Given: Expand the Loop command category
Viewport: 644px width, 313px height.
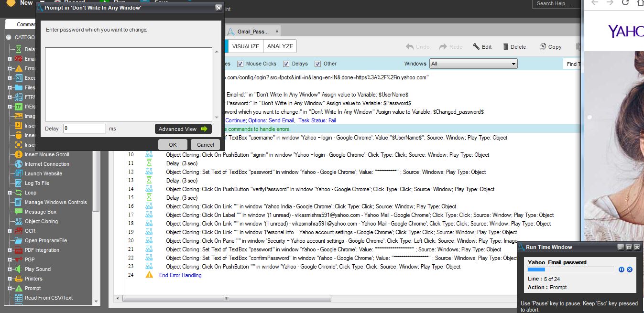Looking at the screenshot, I should (x=10, y=193).
